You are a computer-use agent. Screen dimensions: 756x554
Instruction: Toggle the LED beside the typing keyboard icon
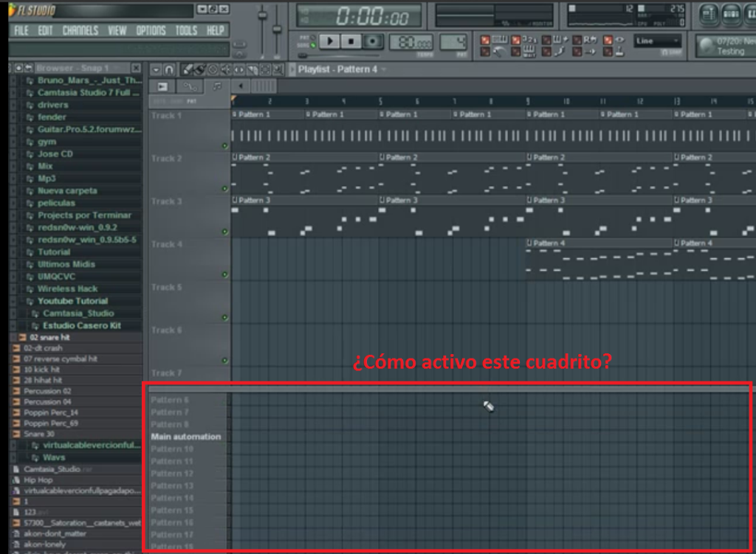[485, 40]
